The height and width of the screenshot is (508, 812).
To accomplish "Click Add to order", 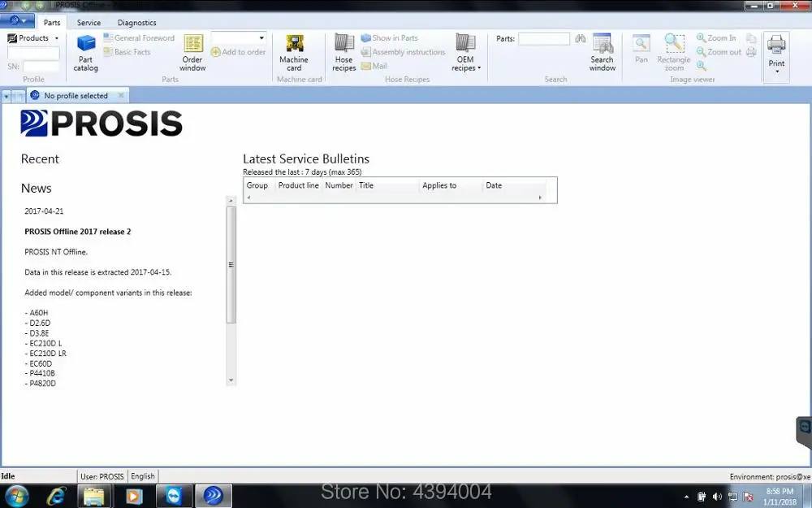I will (238, 52).
